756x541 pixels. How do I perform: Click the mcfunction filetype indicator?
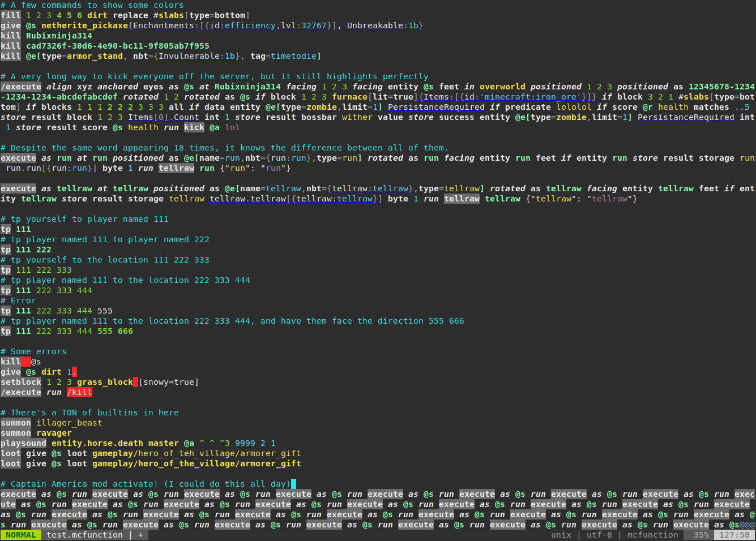pos(652,535)
